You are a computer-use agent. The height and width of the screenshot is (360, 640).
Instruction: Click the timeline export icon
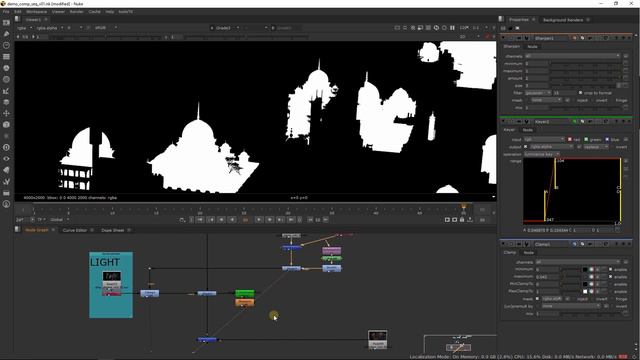click(x=470, y=220)
